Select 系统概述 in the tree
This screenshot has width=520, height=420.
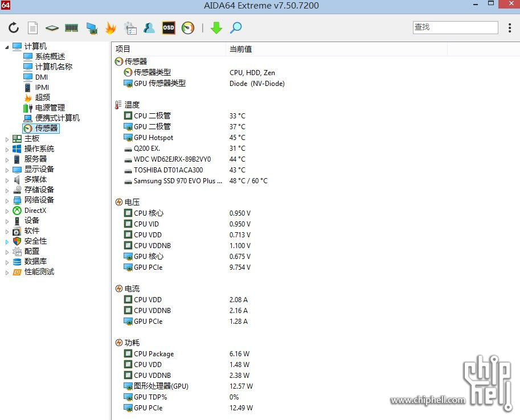[x=50, y=56]
